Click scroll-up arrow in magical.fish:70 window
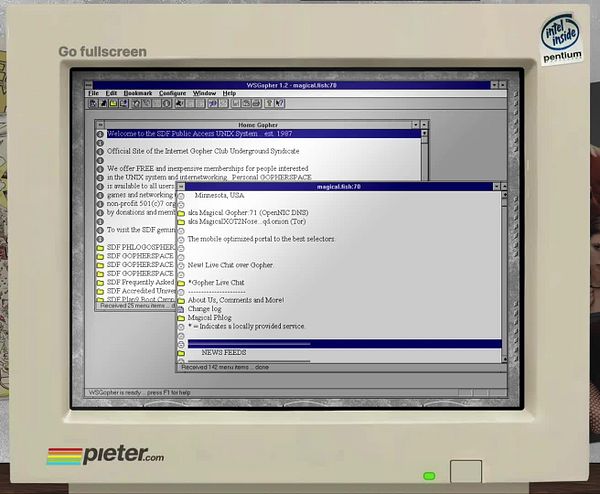 tap(504, 194)
